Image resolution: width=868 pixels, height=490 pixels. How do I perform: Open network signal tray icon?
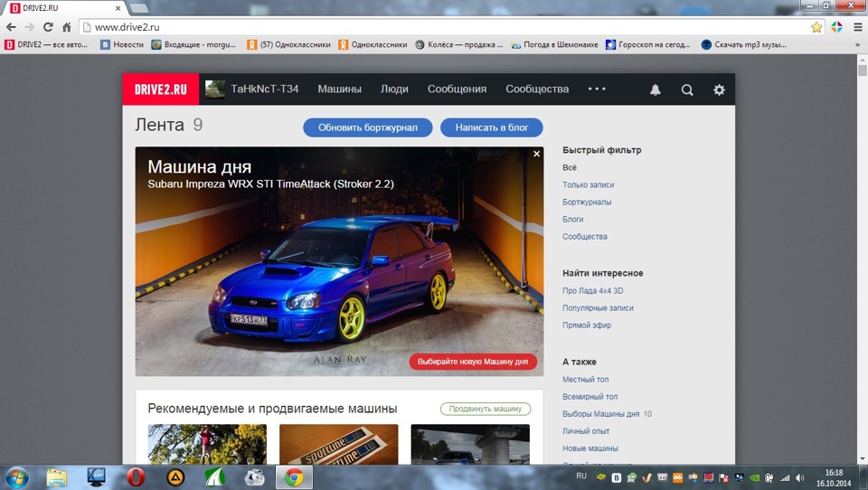pos(785,478)
